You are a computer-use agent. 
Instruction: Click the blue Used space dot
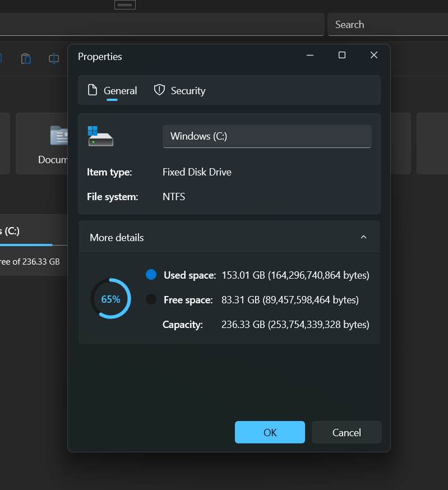151,274
